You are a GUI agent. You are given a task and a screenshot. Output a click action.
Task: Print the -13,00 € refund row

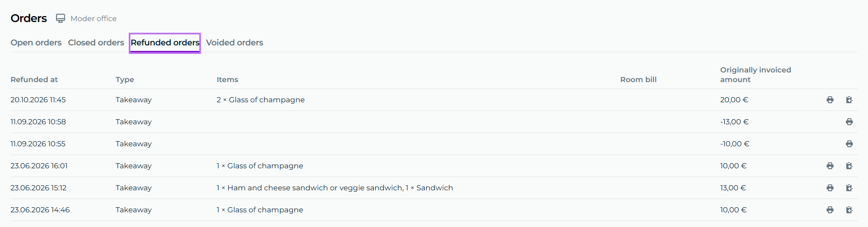click(849, 122)
